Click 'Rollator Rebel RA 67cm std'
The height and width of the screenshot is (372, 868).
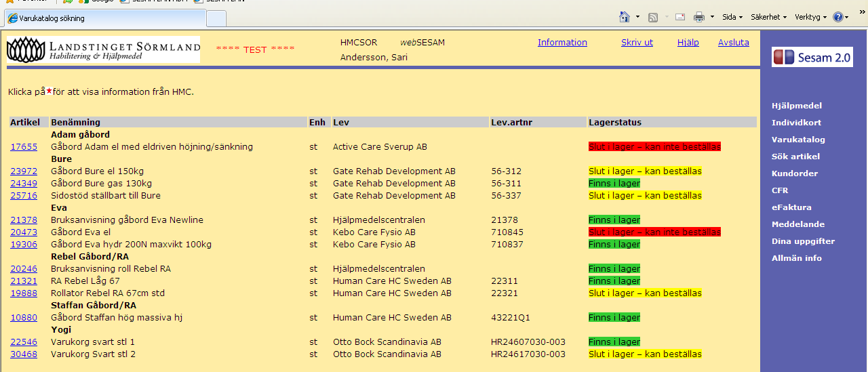tap(108, 293)
